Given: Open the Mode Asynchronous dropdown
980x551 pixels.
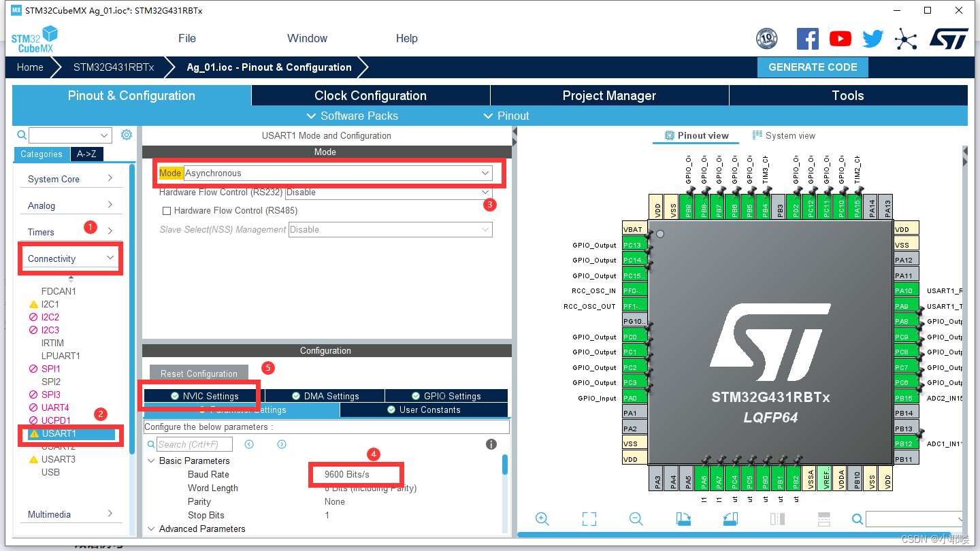Looking at the screenshot, I should pyautogui.click(x=338, y=173).
